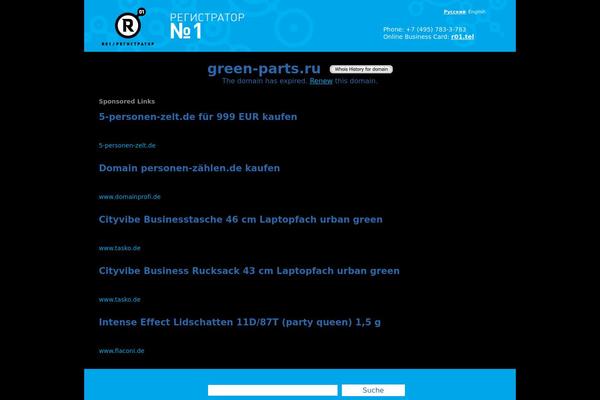Focus the search input field
The height and width of the screenshot is (400, 600).
click(x=272, y=390)
